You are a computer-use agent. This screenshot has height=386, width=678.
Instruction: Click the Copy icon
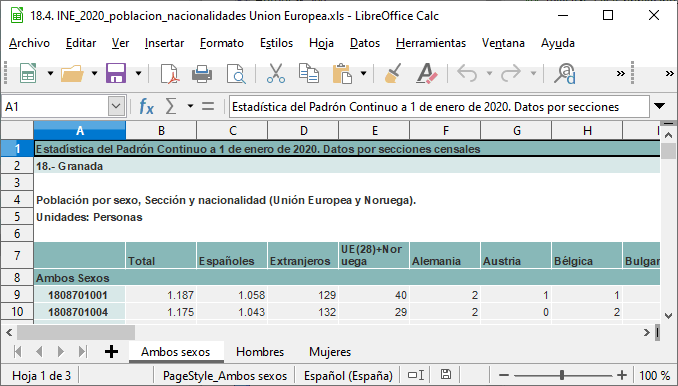309,73
